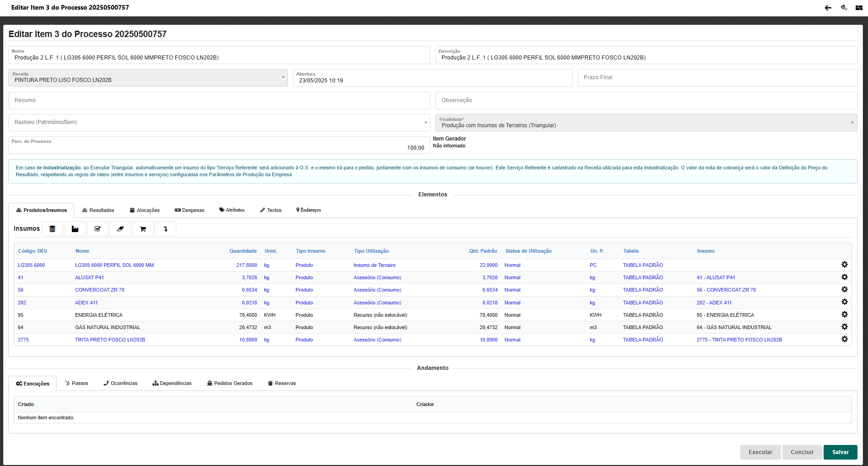Click the Executar button
This screenshot has width=868, height=466.
pyautogui.click(x=760, y=452)
